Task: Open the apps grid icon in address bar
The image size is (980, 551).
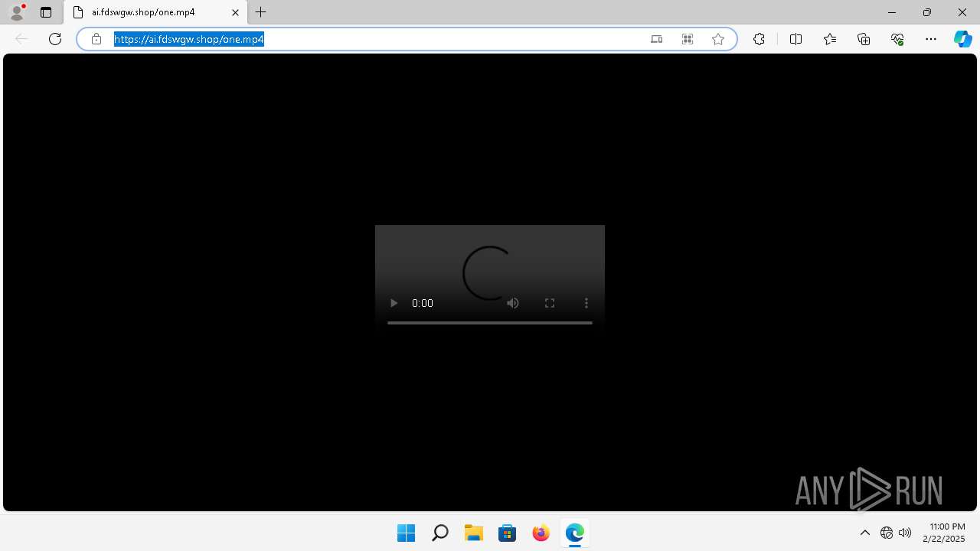Action: tap(688, 39)
